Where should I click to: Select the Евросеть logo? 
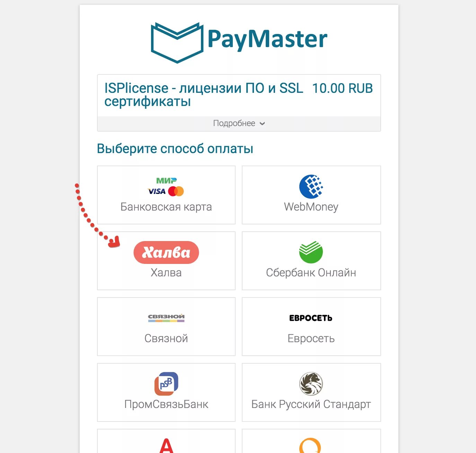coord(311,318)
